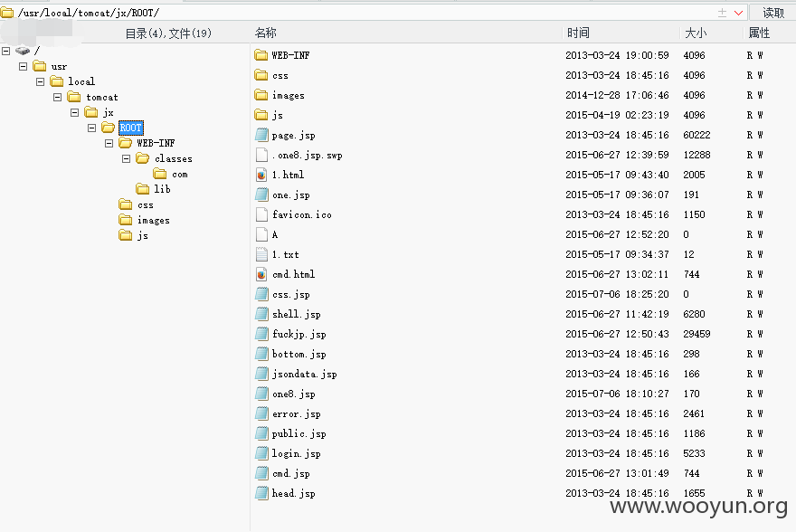Click the shell.jsp file icon
796x532 pixels.
pyautogui.click(x=261, y=314)
